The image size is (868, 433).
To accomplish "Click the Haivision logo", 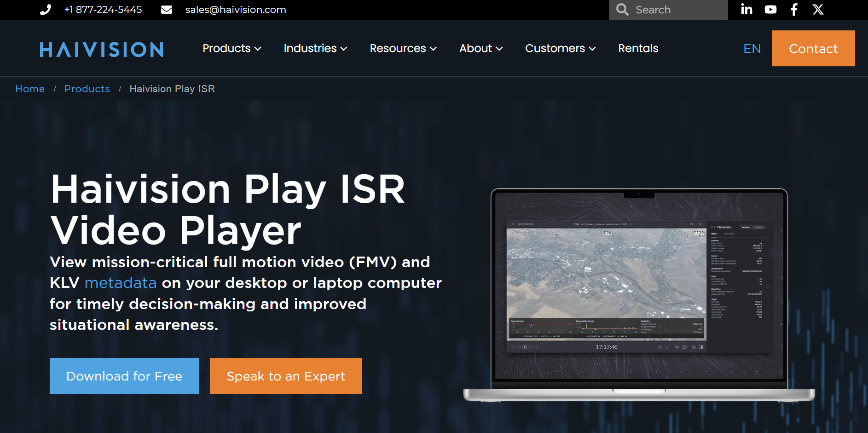I will click(x=102, y=49).
